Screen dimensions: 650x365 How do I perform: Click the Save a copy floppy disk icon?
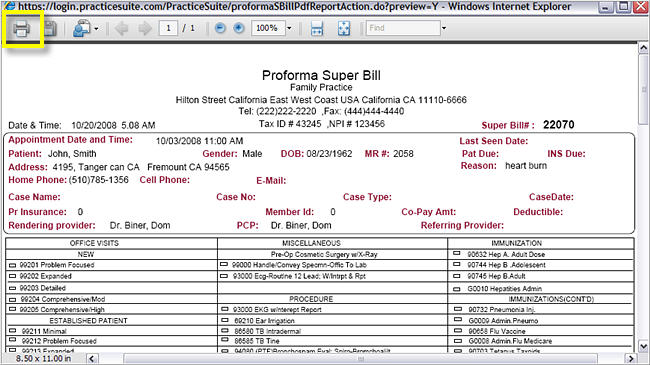50,29
